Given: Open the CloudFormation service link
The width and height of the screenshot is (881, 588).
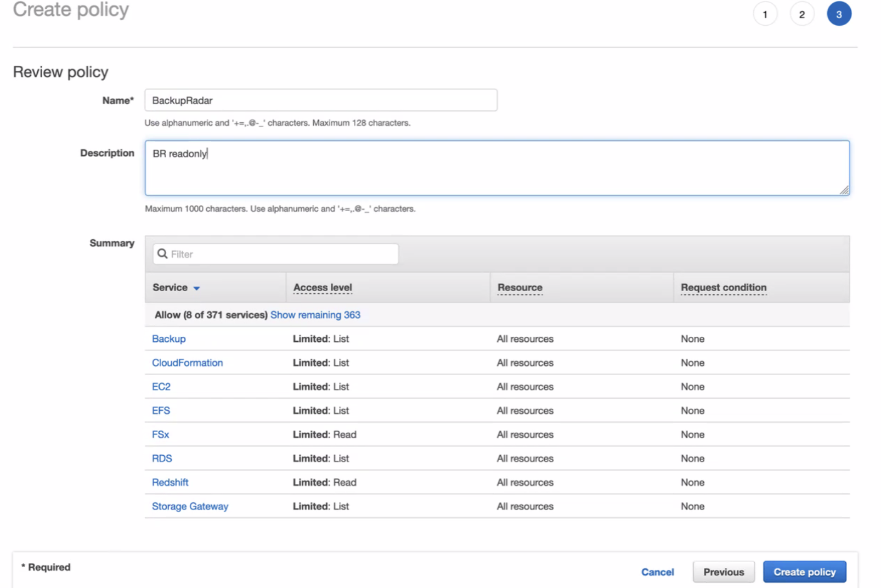Looking at the screenshot, I should pyautogui.click(x=188, y=363).
